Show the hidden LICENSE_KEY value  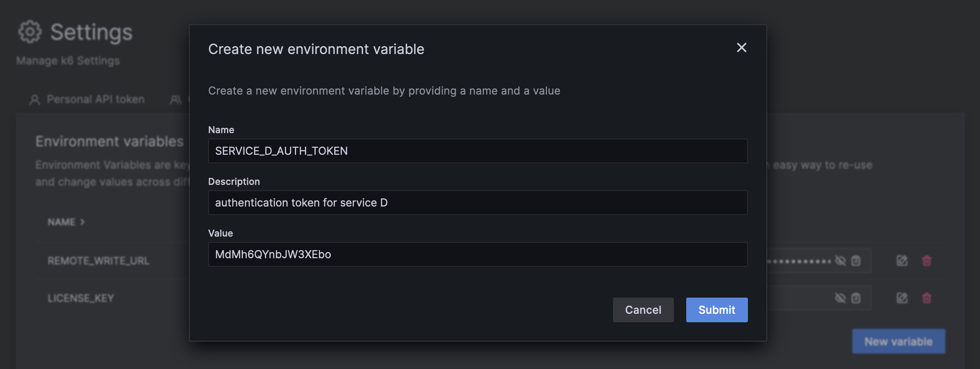tap(840, 298)
